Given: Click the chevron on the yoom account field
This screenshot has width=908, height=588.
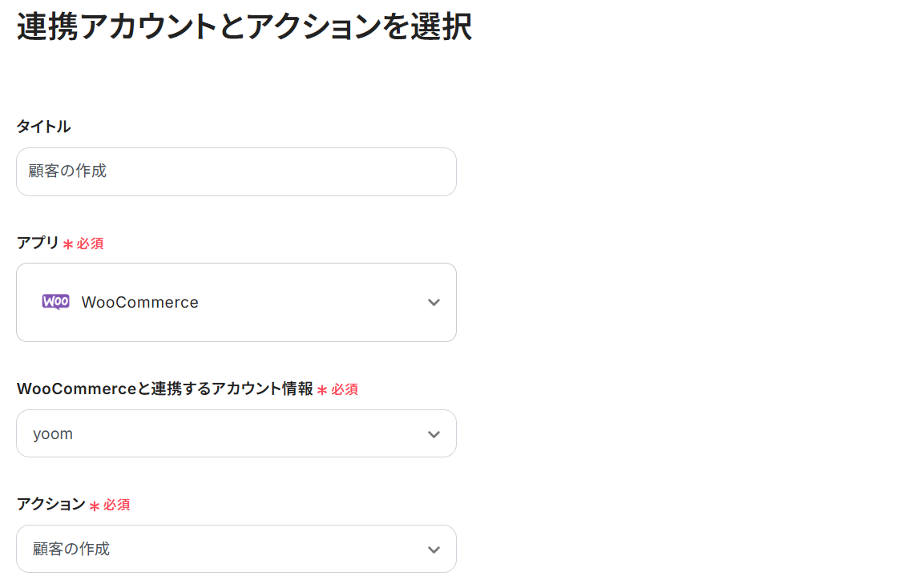Looking at the screenshot, I should [x=434, y=433].
